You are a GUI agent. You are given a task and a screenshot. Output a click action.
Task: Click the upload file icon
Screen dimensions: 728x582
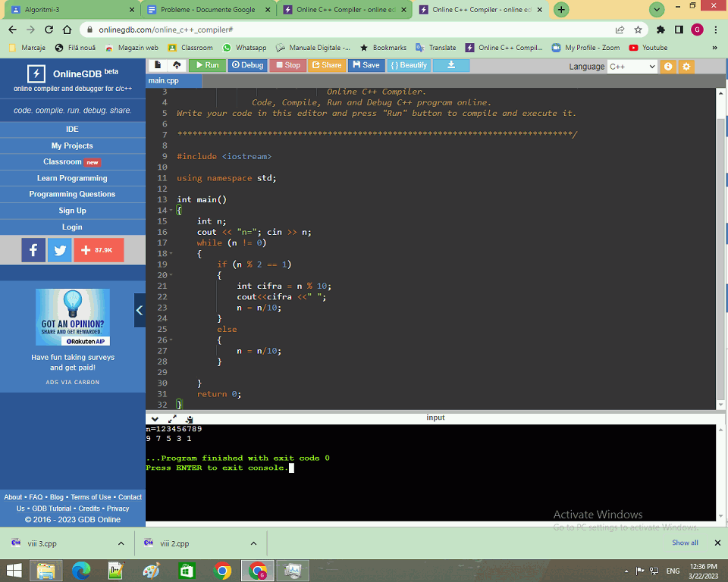(x=177, y=65)
